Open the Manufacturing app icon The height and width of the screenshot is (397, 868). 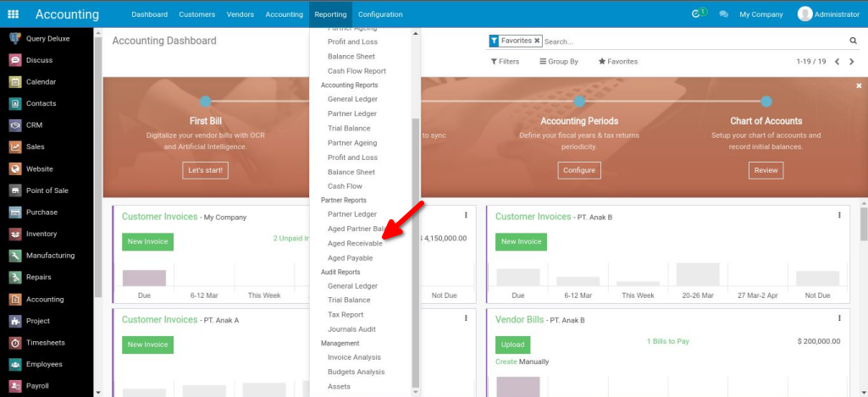[x=15, y=256]
